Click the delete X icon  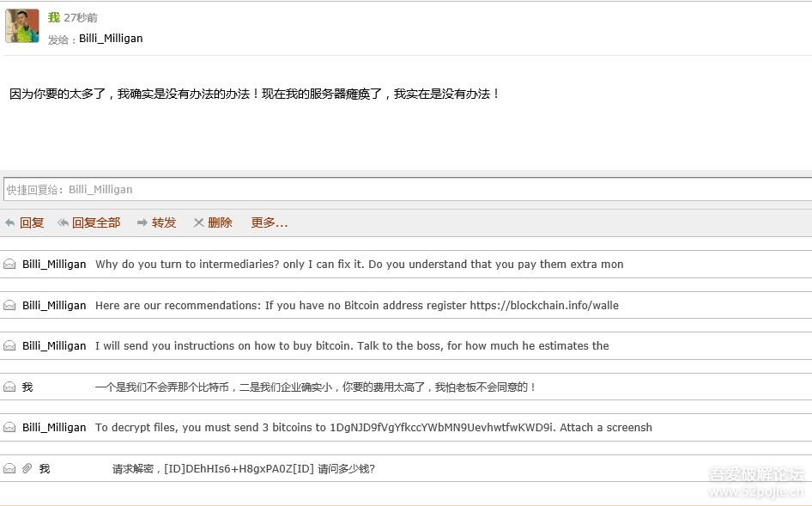tap(198, 222)
